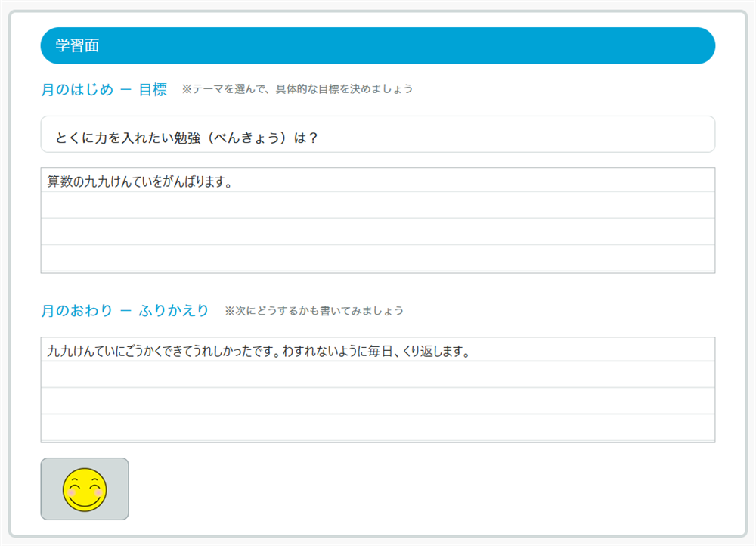Open the theme box とくに力を入れたい勉強
This screenshot has width=756, height=546.
coord(377,135)
